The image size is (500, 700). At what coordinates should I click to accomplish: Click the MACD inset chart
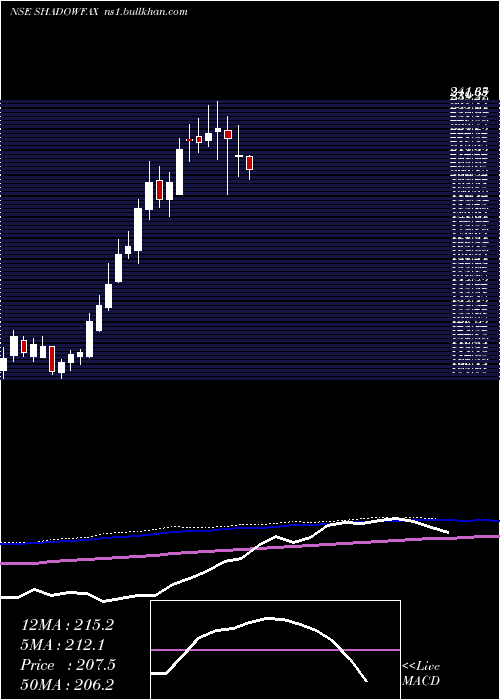pos(275,650)
